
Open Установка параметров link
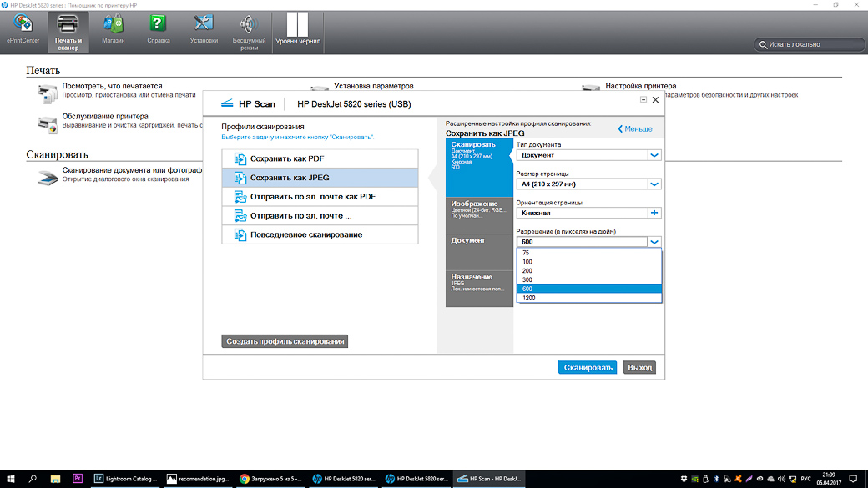(374, 86)
